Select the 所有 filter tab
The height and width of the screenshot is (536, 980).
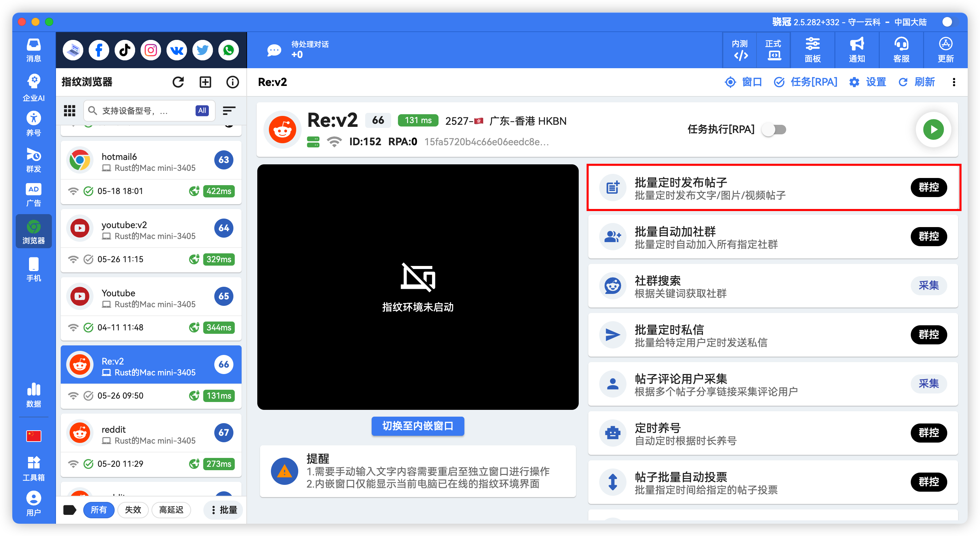pyautogui.click(x=99, y=510)
